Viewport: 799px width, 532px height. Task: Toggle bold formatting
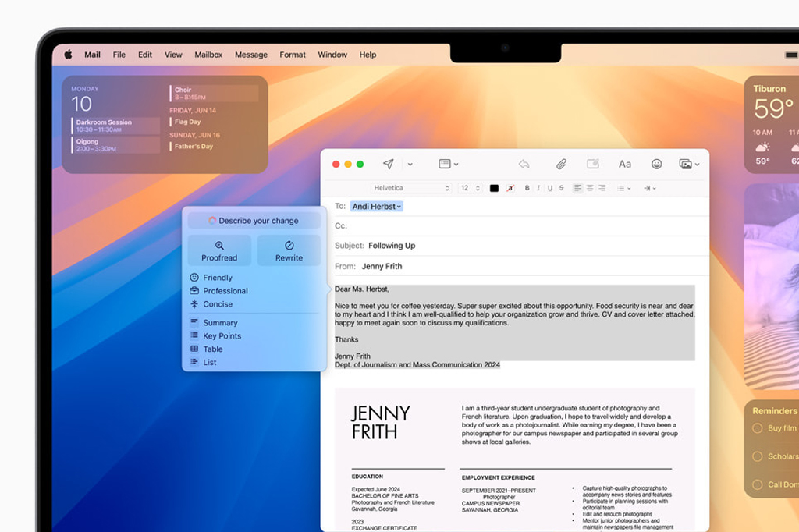point(527,188)
